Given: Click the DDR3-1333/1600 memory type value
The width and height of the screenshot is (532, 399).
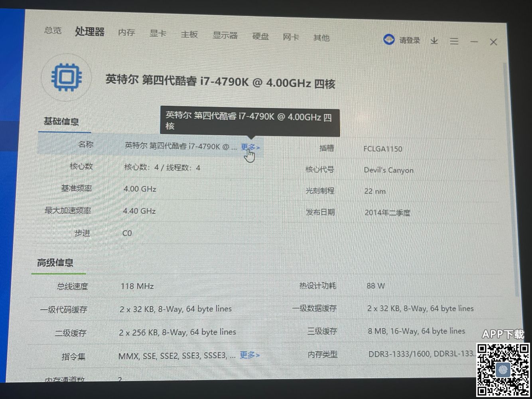Looking at the screenshot, I should pyautogui.click(x=422, y=354).
